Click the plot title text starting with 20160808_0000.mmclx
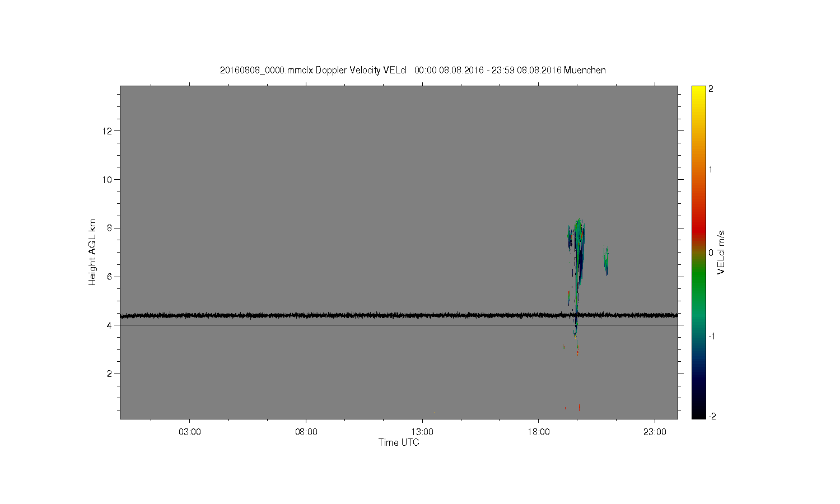The width and height of the screenshot is (840, 504). [x=413, y=71]
